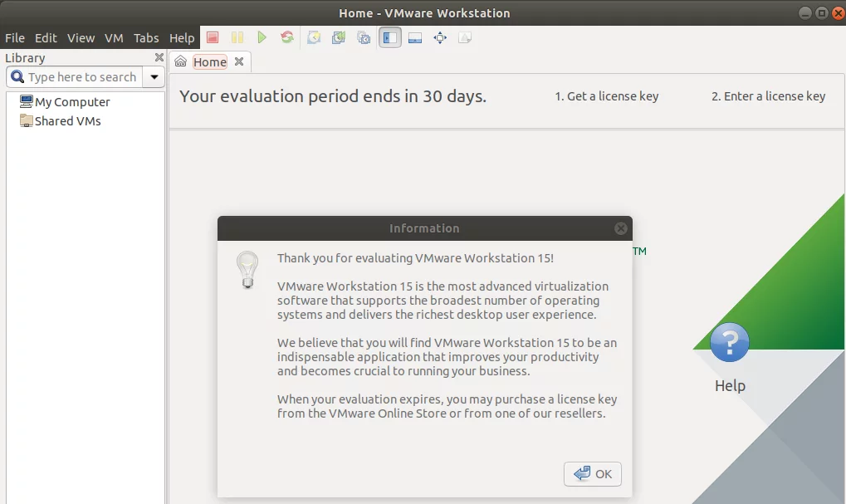Click 'Enter a license key' link
This screenshot has width=846, height=504.
[x=768, y=96]
